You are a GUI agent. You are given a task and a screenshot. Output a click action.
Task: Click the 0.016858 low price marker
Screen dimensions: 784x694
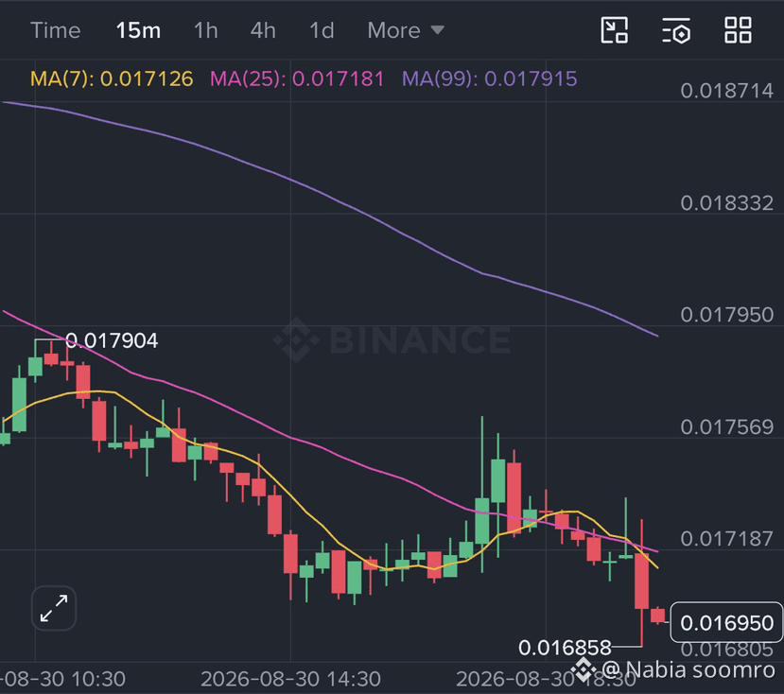(x=565, y=648)
